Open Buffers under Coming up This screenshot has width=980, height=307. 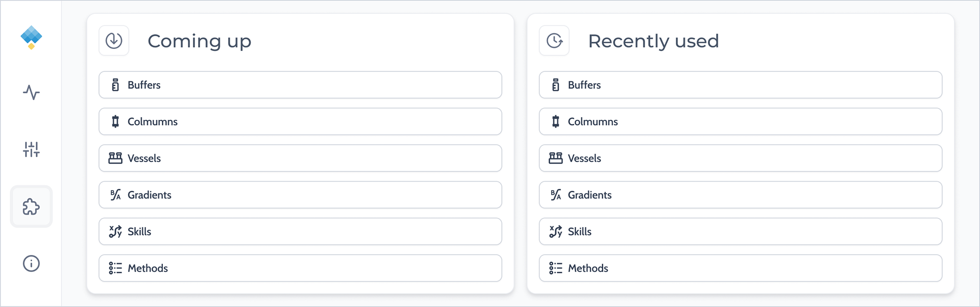click(300, 85)
